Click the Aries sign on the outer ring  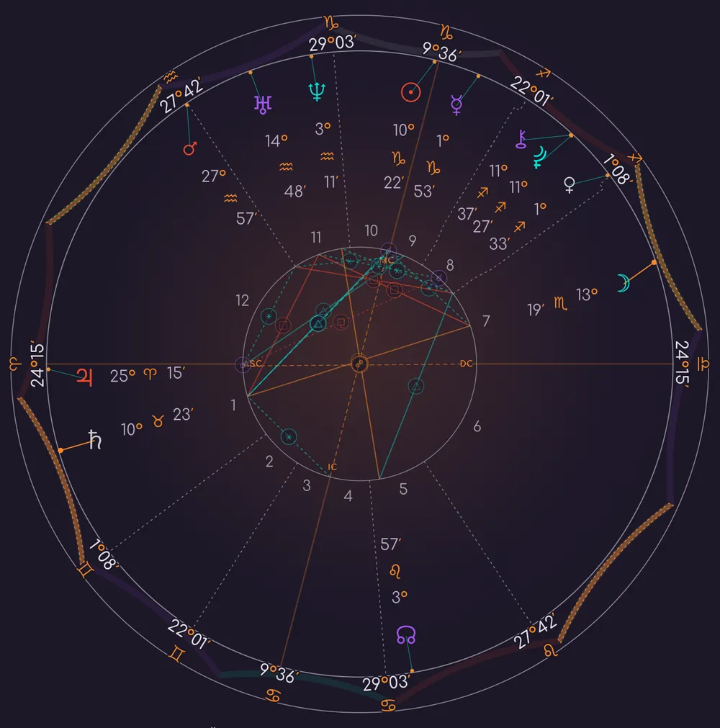(15, 365)
